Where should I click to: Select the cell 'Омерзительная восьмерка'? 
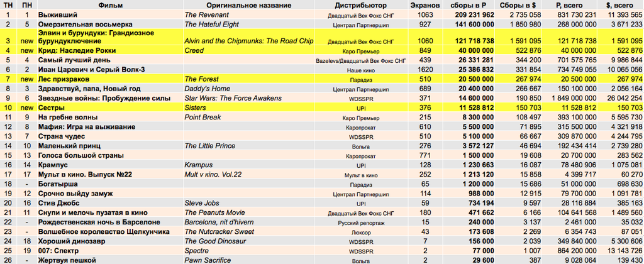click(x=86, y=25)
